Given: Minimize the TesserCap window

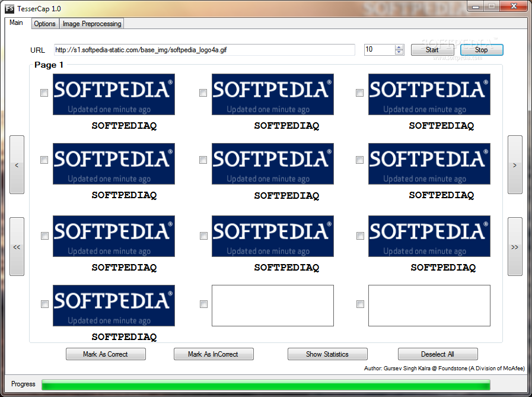Looking at the screenshot, I should (x=475, y=7).
